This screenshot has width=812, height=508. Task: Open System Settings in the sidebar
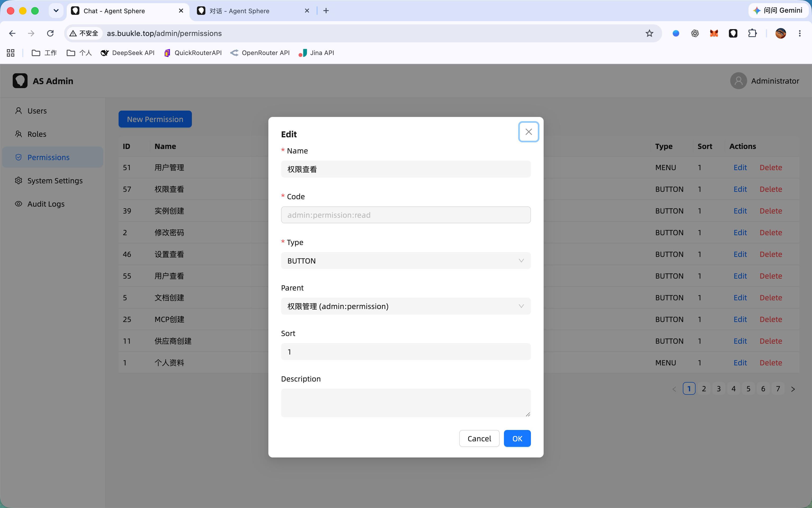(x=53, y=180)
